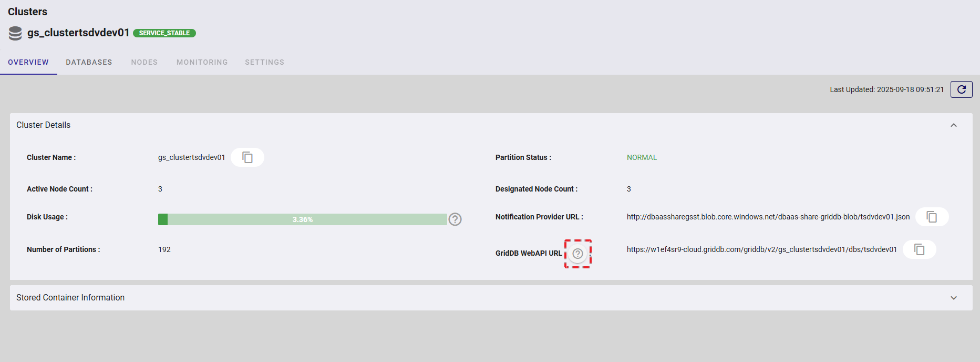Expand the Stored Container Information section

(953, 298)
